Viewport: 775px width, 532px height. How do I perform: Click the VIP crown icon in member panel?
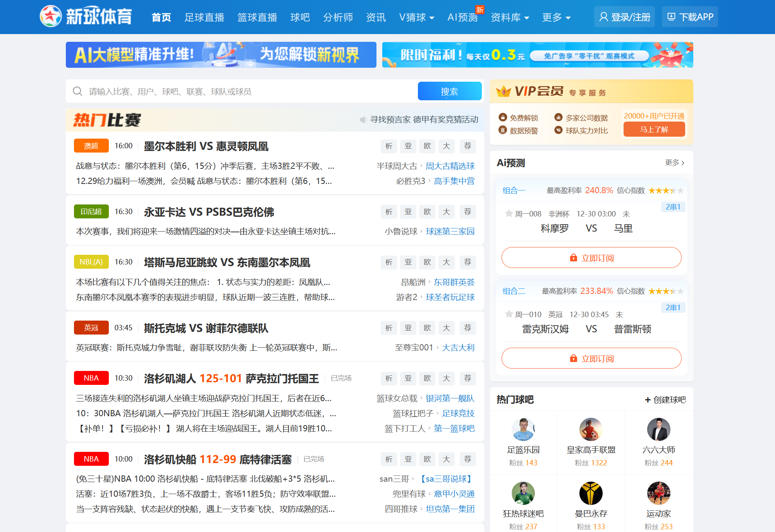click(503, 91)
